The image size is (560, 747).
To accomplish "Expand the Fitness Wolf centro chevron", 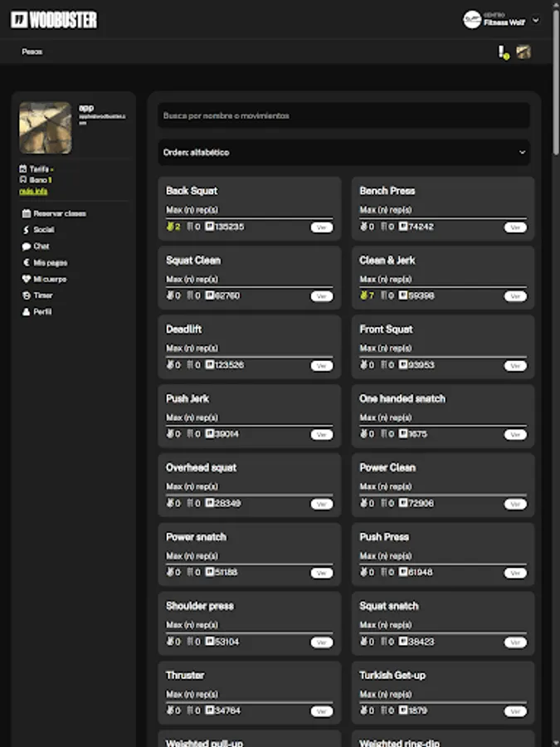I will (x=537, y=19).
